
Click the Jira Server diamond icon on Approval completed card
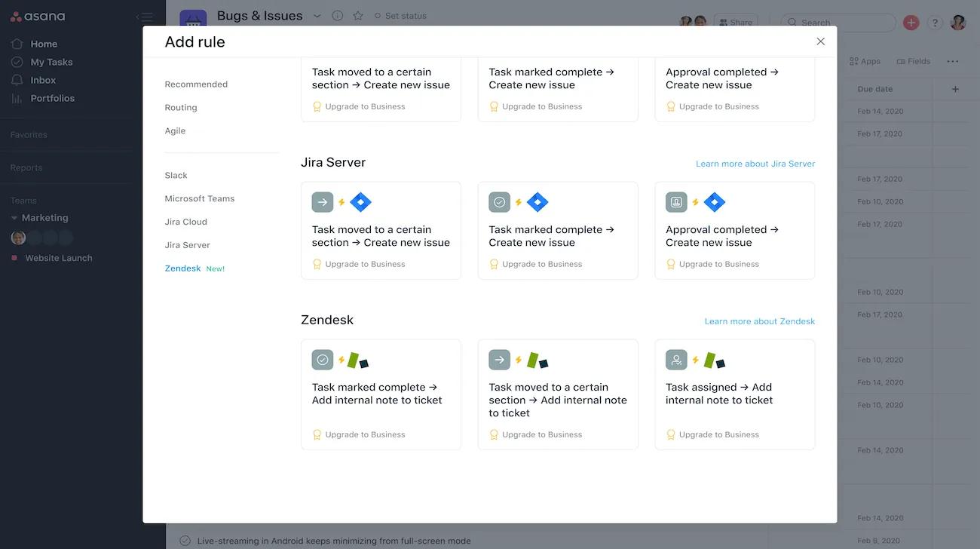(x=714, y=201)
